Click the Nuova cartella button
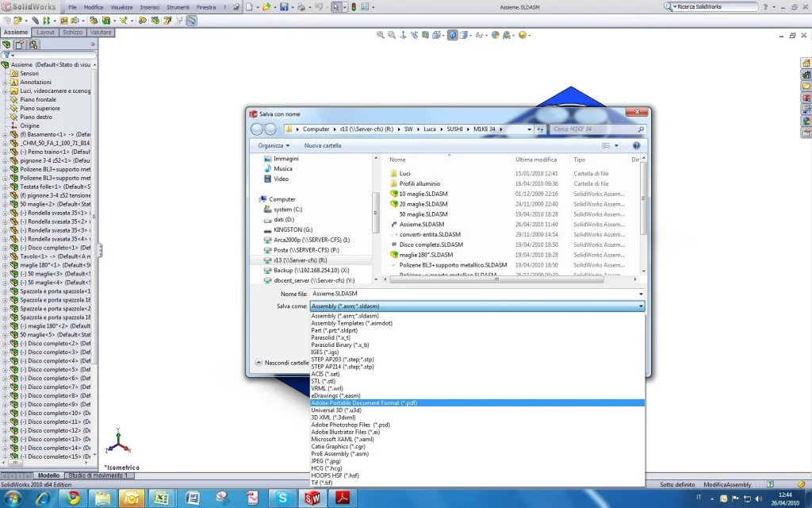 pyautogui.click(x=323, y=146)
